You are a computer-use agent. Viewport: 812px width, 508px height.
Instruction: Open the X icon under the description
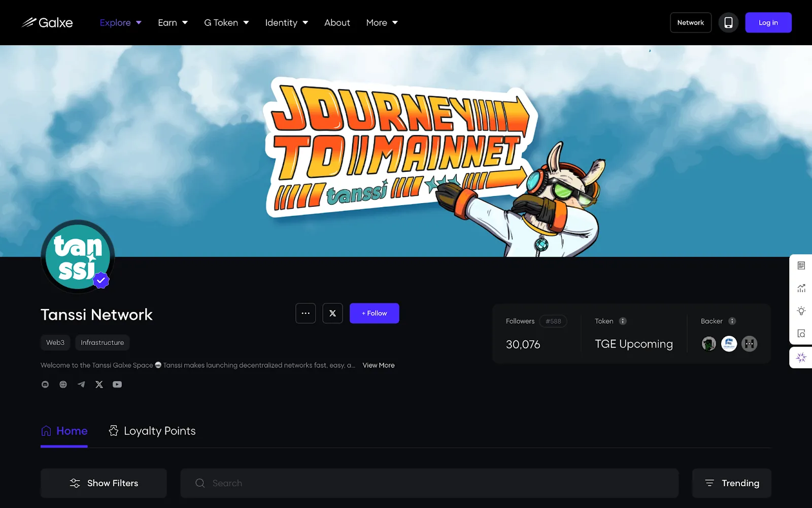pos(99,385)
